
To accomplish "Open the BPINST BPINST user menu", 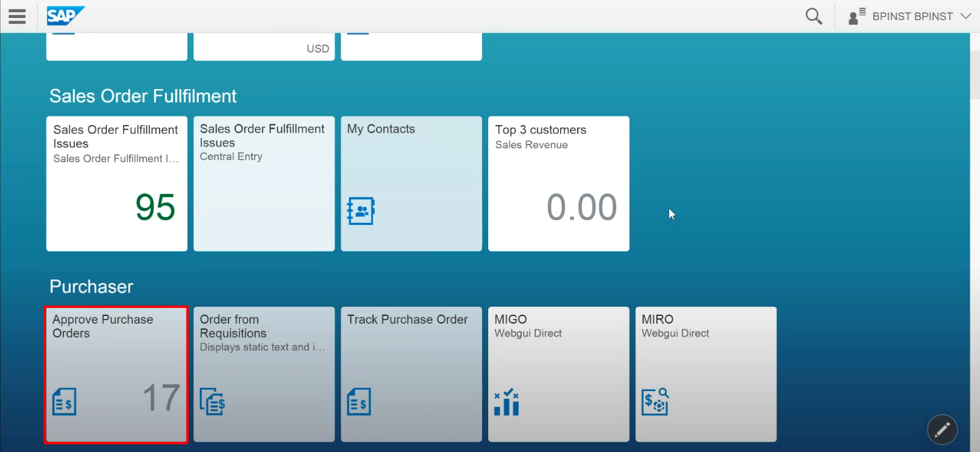I will click(912, 16).
